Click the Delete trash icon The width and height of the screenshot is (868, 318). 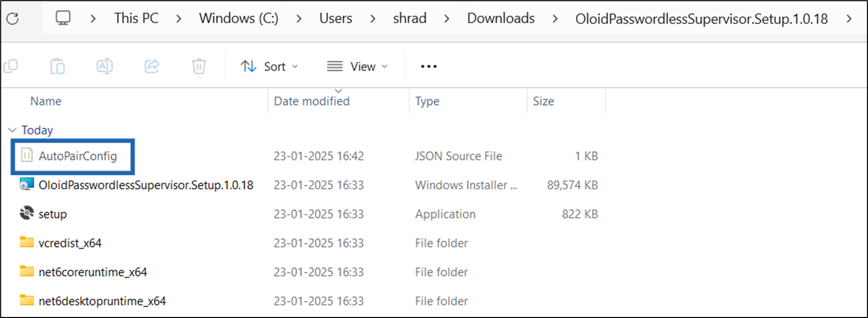tap(199, 66)
